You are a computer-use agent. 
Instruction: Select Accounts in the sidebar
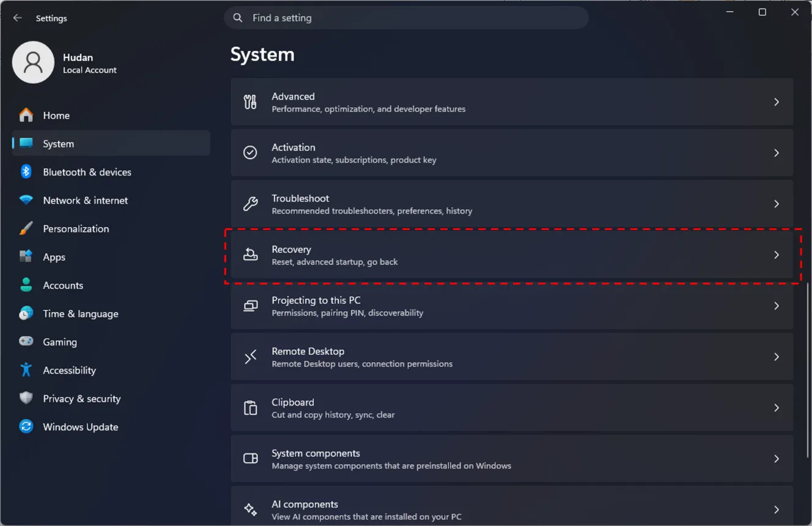(x=111, y=285)
